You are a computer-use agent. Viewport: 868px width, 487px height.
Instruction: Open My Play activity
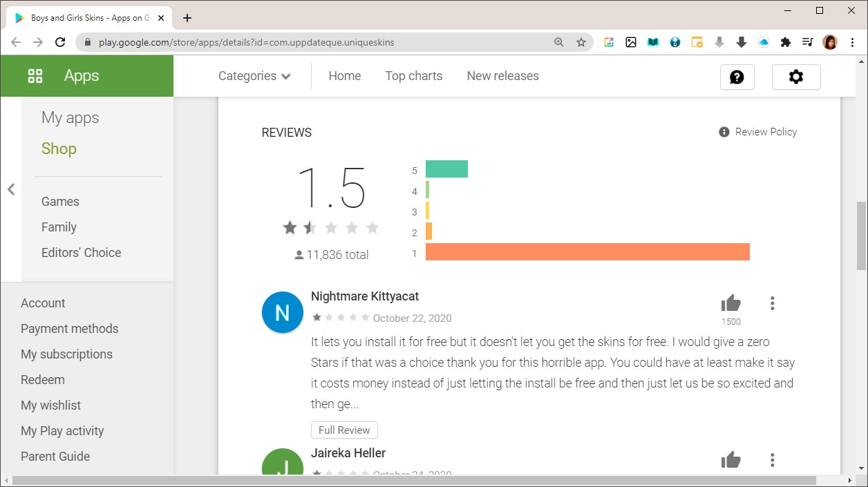[x=62, y=431]
